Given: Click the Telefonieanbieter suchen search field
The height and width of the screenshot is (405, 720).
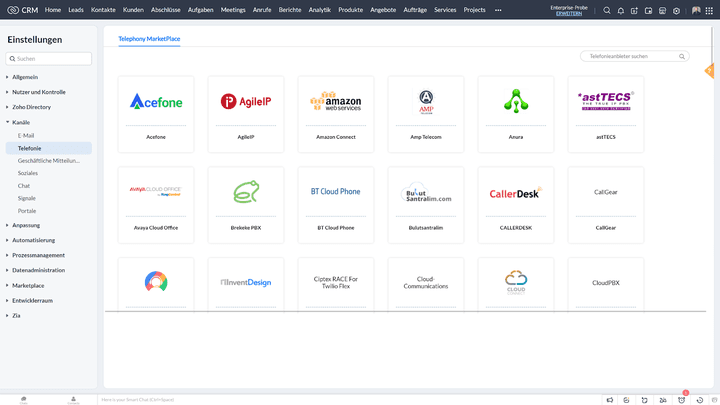Looking at the screenshot, I should [x=634, y=56].
